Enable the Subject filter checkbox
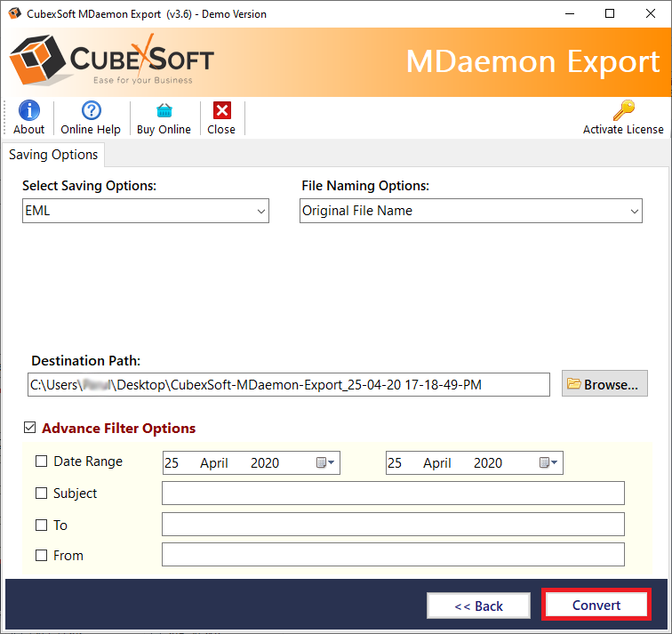The image size is (672, 634). (41, 494)
